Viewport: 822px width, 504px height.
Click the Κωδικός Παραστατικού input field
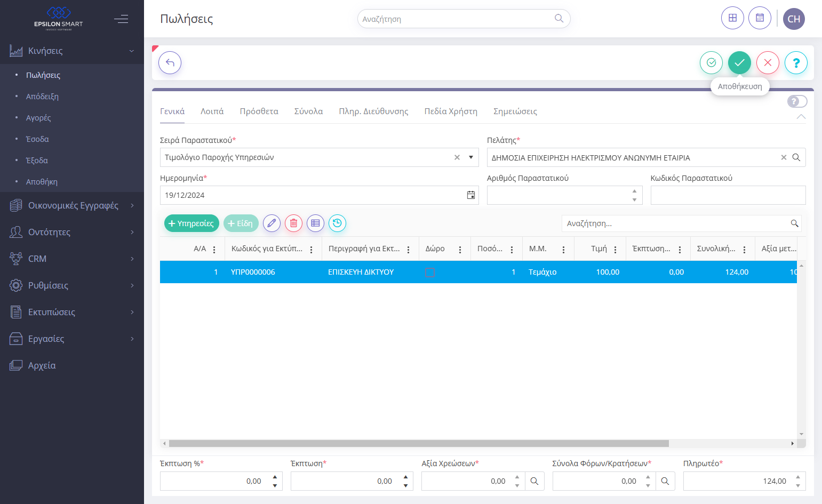[x=728, y=195]
